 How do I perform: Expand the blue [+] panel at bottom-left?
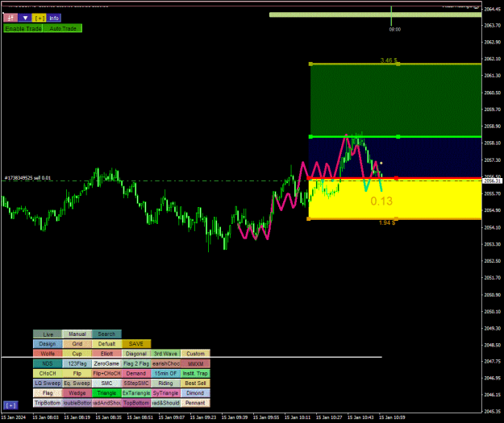[10, 405]
